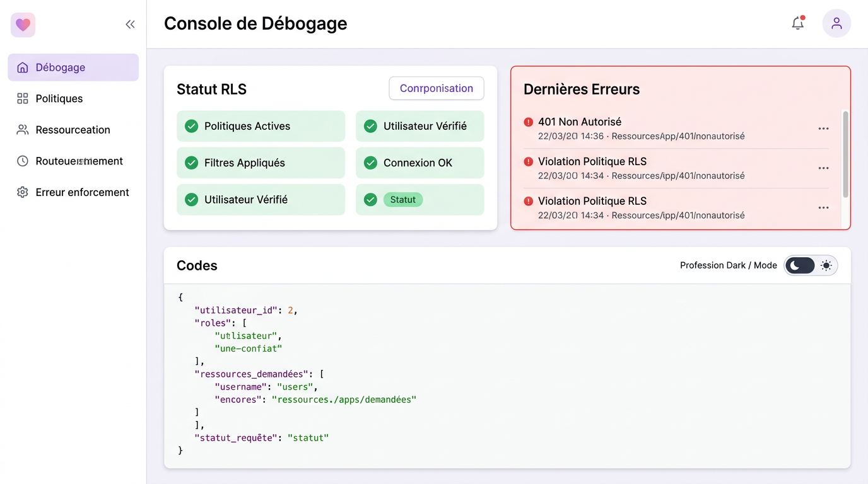The width and height of the screenshot is (868, 484).
Task: Click the "ressources./apps/demandées" value
Action: [344, 400]
